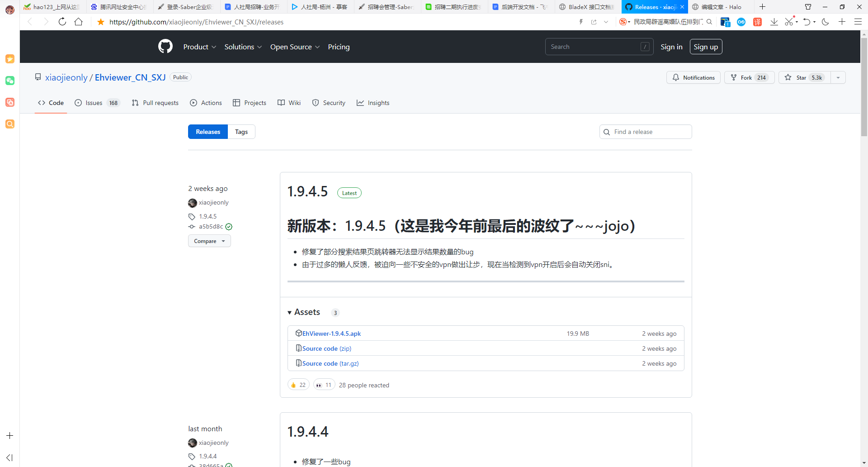Click the verified commit check for a5b5d8c
Screen dimensions: 868x467
pyautogui.click(x=229, y=227)
